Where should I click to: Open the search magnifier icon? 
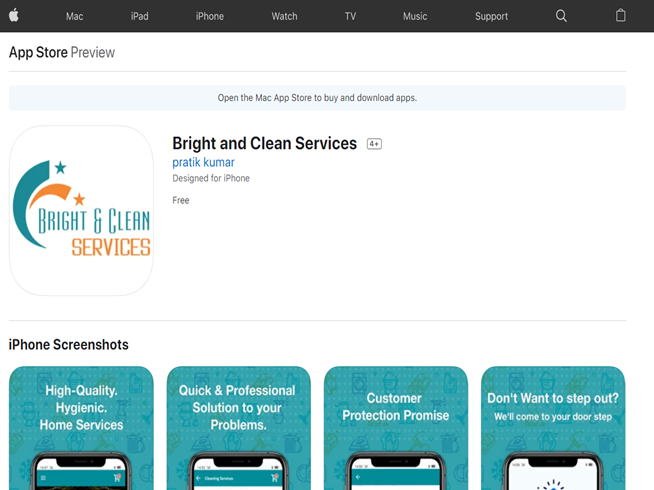[561, 16]
